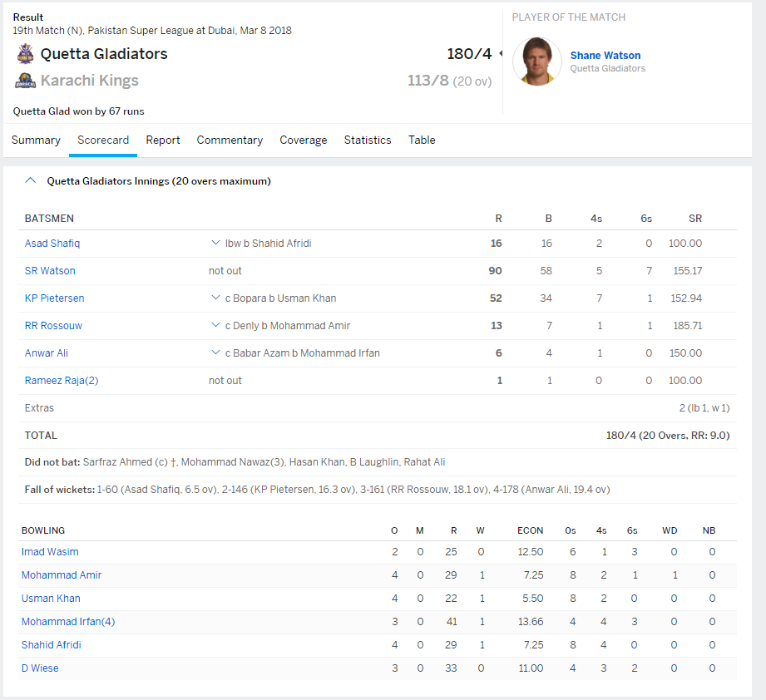Viewport: 766px width, 700px height.
Task: Switch to the Summary tab
Action: [36, 140]
